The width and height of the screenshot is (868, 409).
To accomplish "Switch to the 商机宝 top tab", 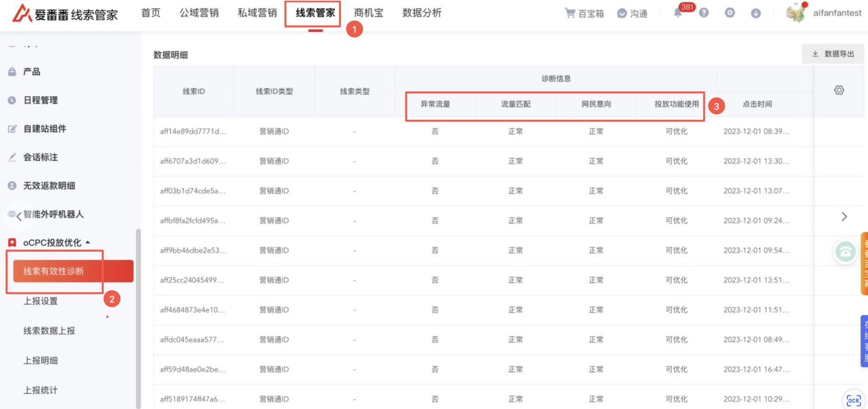I will tap(368, 13).
